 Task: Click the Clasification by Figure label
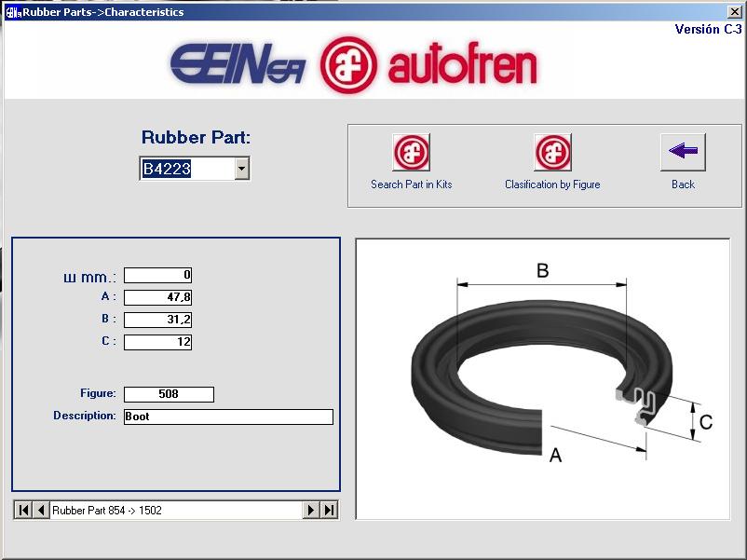pyautogui.click(x=552, y=184)
